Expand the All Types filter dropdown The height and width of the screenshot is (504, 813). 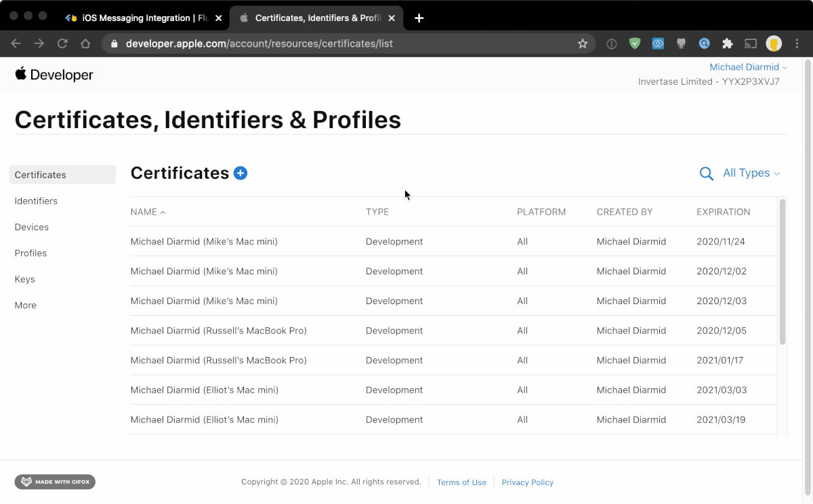[751, 173]
